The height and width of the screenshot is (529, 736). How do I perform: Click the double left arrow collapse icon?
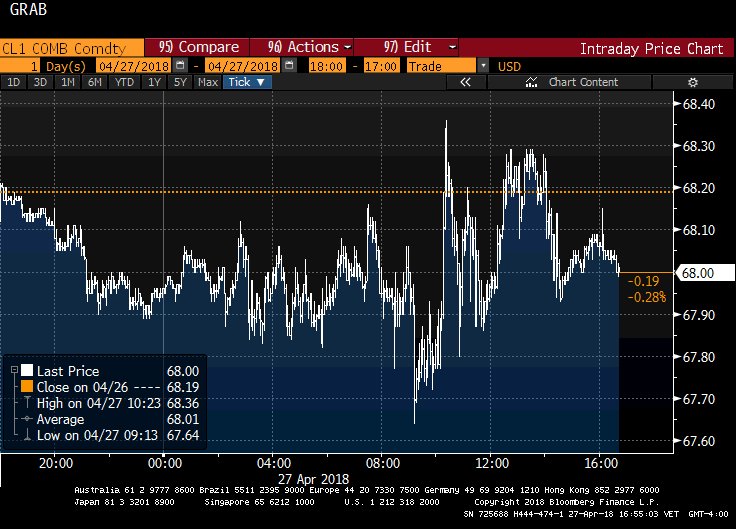464,82
